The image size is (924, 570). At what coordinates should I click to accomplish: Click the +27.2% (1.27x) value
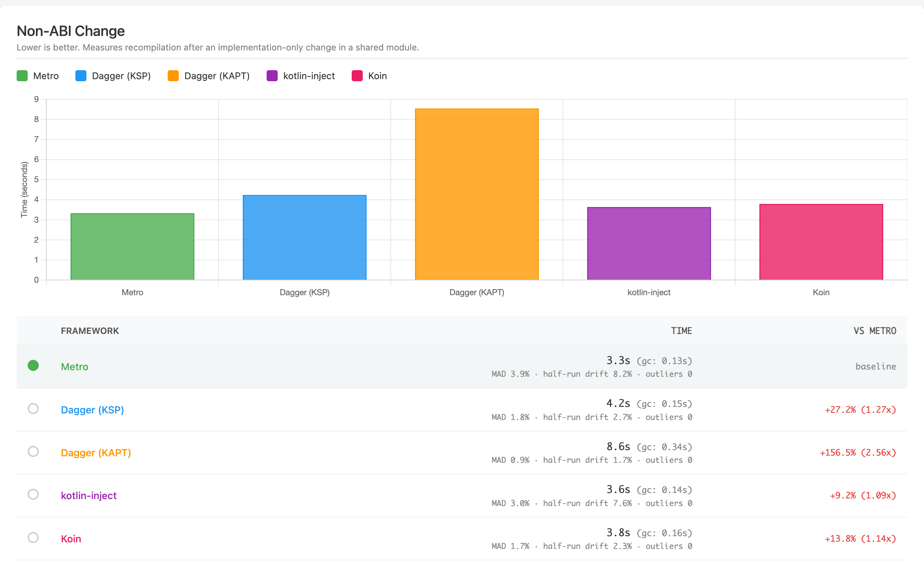(860, 410)
